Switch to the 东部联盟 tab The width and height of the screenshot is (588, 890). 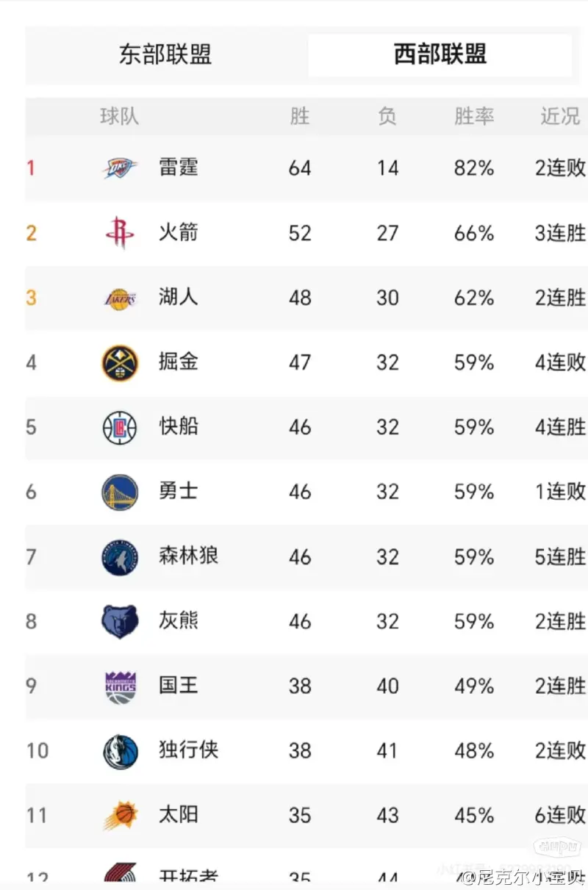click(165, 55)
